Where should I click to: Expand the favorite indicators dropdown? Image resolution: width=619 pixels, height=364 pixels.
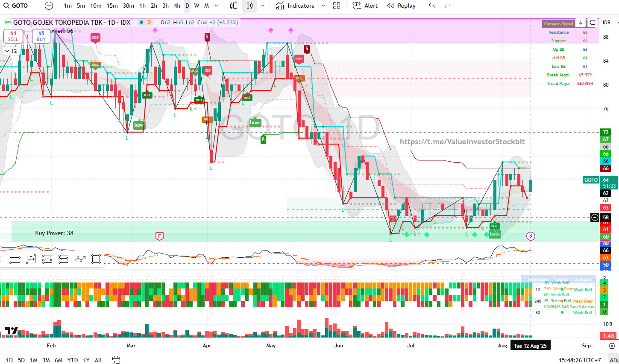click(323, 6)
